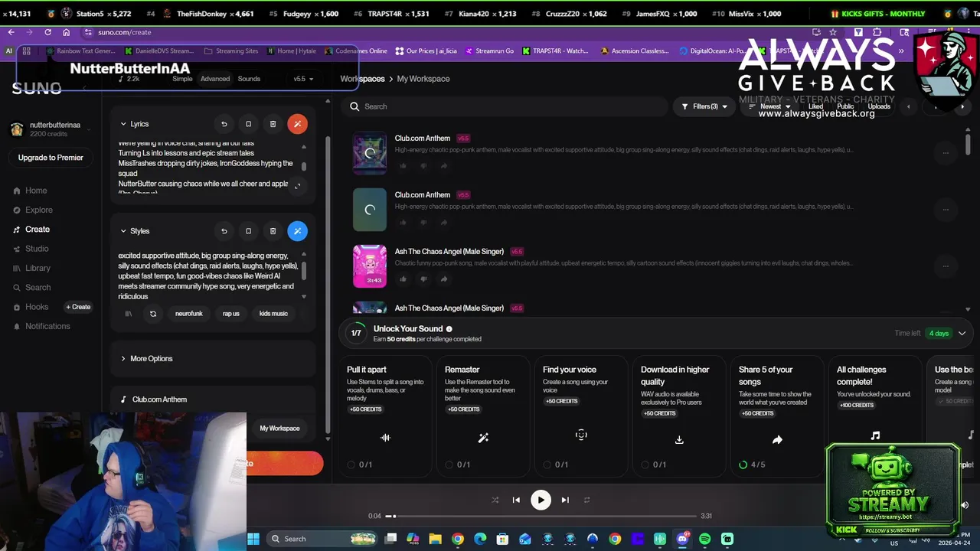The height and width of the screenshot is (551, 980).
Task: Dislike Ash The Chaos Angel with 3:43 thumbnail
Action: [423, 279]
